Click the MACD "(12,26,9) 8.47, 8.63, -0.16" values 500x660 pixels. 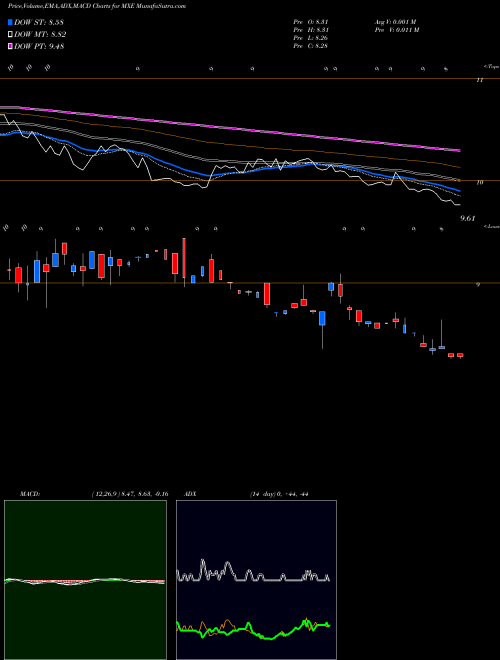[130, 494]
